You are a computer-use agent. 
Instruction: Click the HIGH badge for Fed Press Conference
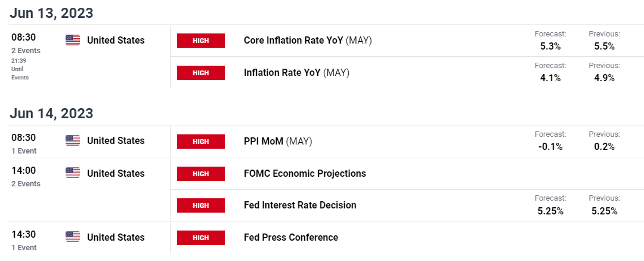point(201,238)
